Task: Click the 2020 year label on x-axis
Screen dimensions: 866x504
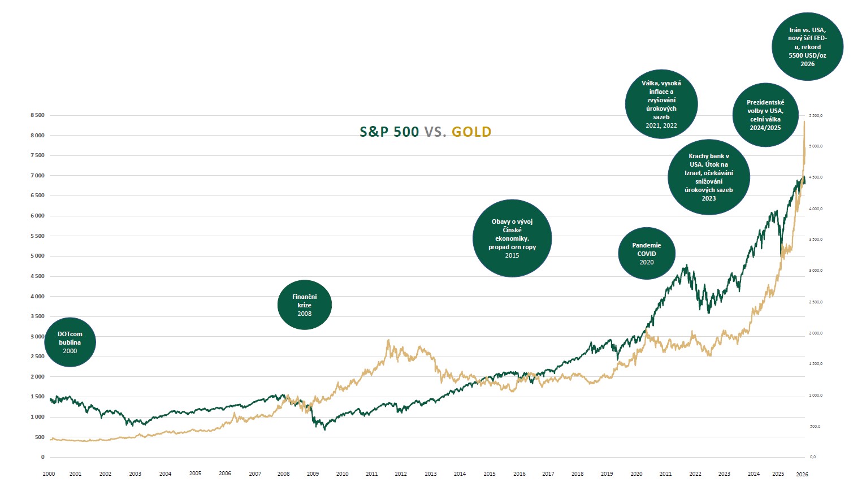Action: [x=636, y=474]
